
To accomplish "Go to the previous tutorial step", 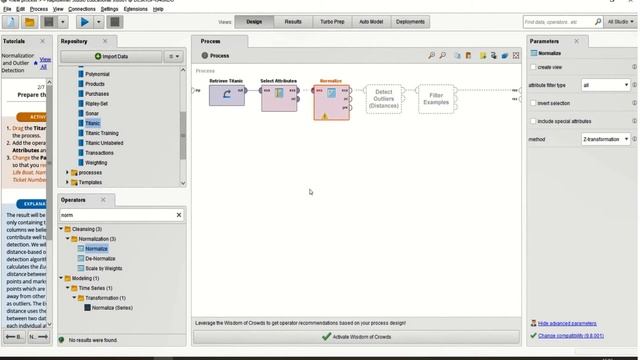I will [x=14, y=337].
